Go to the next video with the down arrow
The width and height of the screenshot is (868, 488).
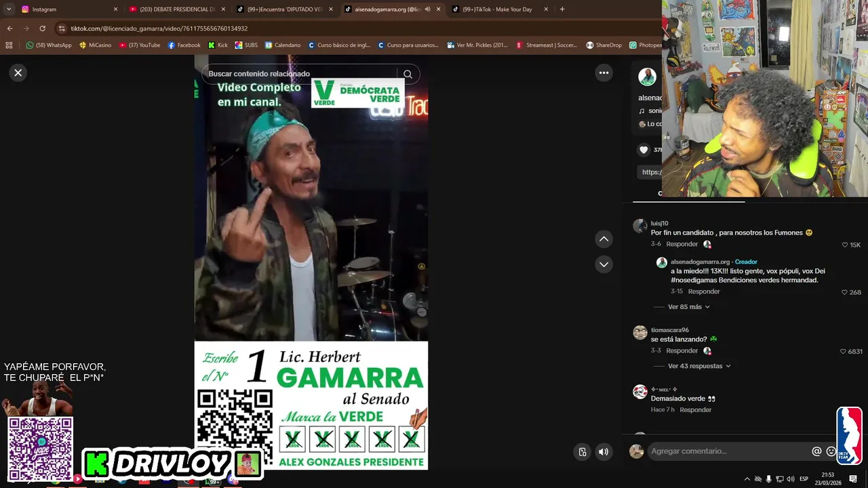coord(604,264)
